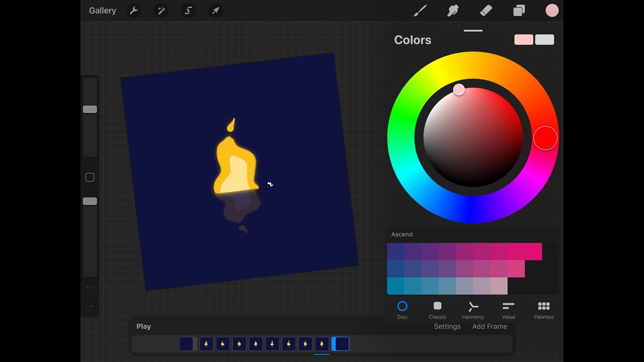
Task: Pick the last hot pink swatch in Ascend top row
Action: (533, 252)
